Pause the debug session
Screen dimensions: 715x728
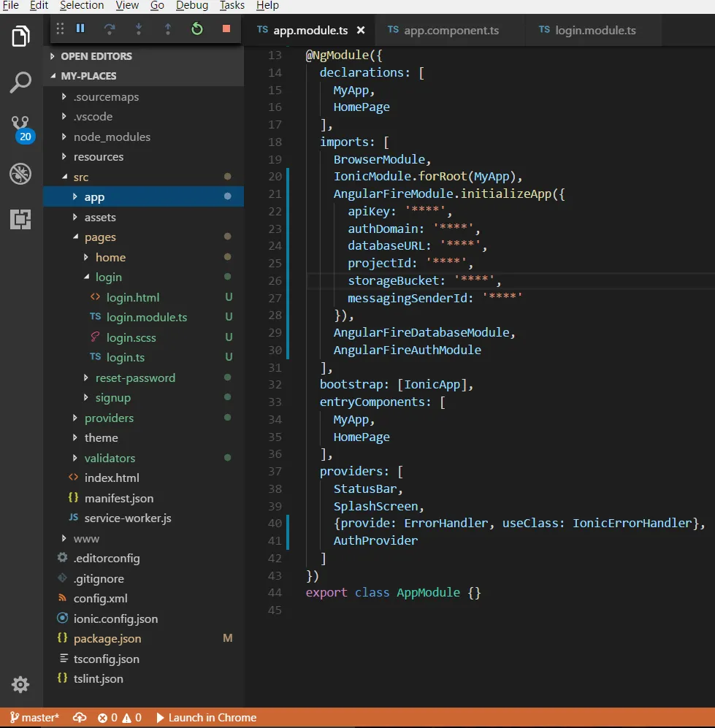[x=80, y=29]
